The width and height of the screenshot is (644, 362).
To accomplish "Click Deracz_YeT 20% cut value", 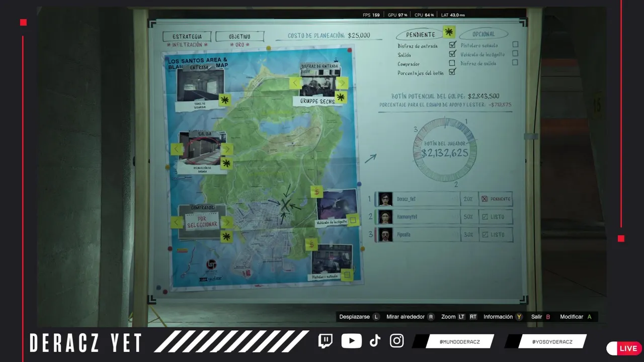I will pyautogui.click(x=468, y=199).
